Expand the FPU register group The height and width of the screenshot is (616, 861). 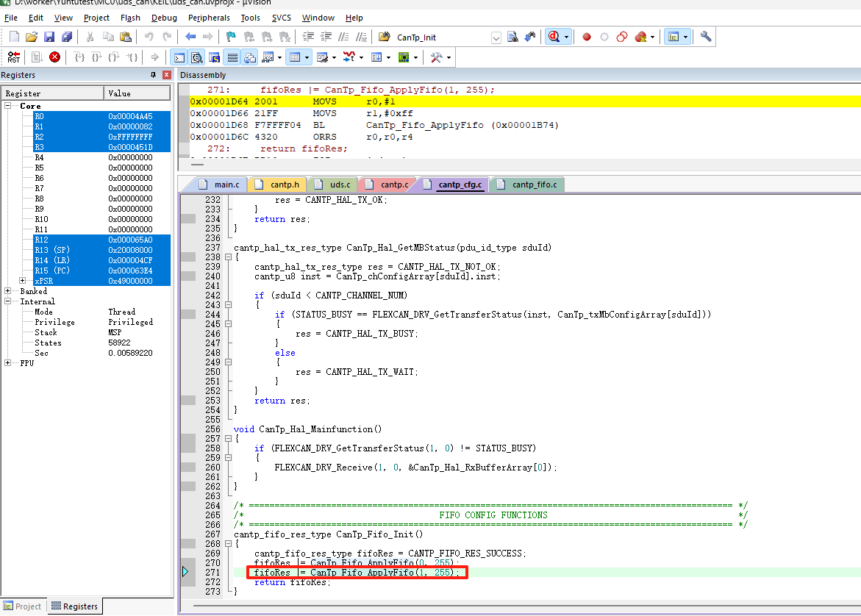click(x=7, y=363)
